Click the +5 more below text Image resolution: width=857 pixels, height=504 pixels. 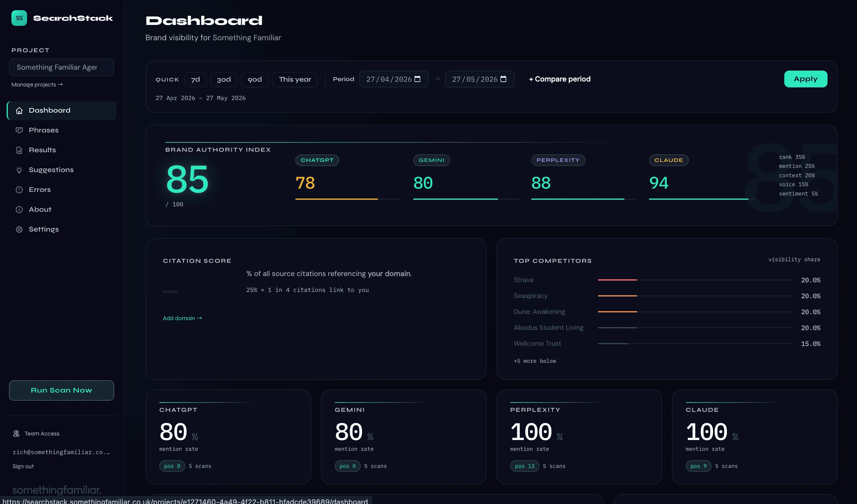[535, 361]
